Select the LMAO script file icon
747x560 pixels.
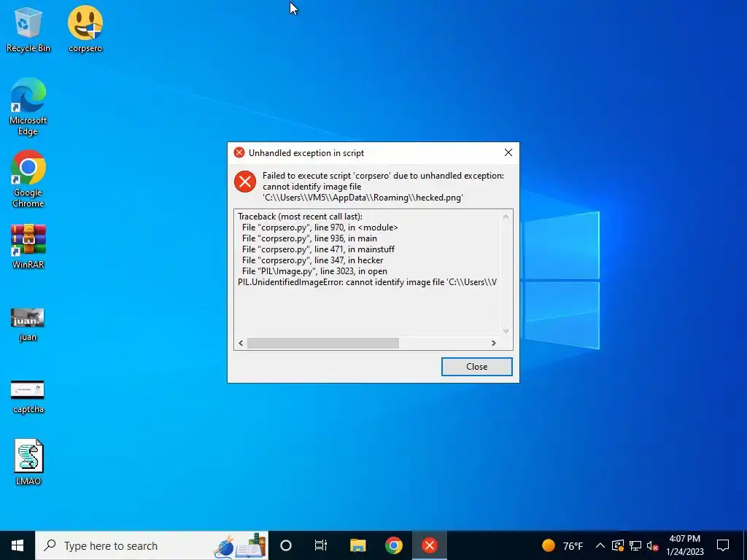[x=28, y=462]
